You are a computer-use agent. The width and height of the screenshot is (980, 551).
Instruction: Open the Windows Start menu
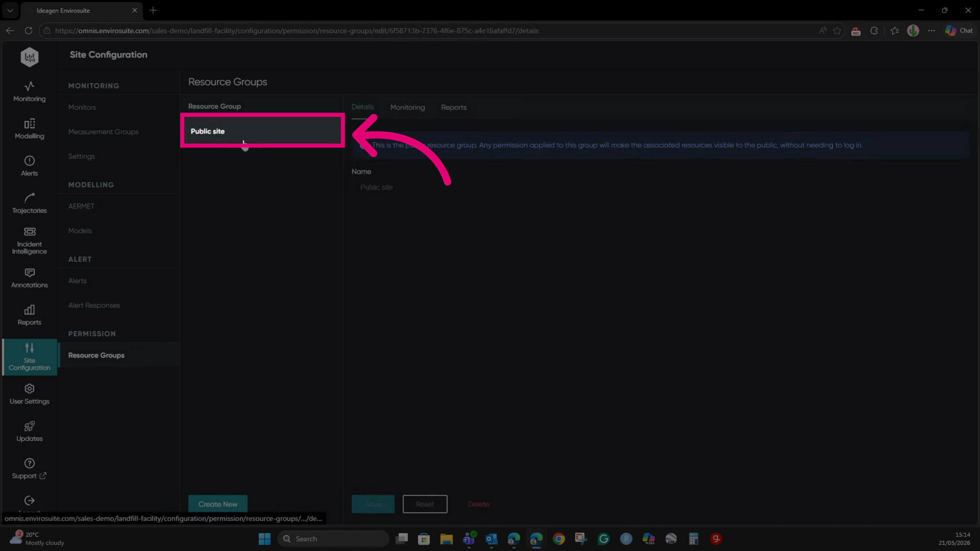[x=265, y=539]
